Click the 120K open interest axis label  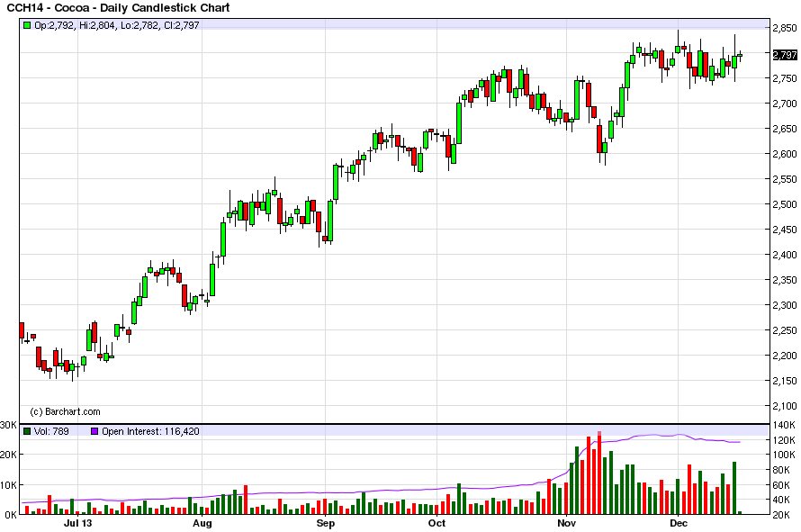point(784,440)
